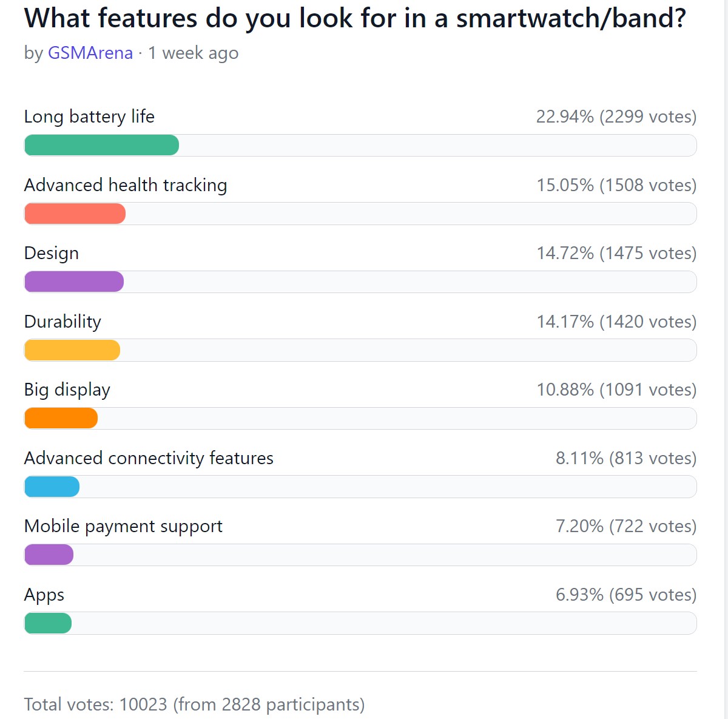Image resolution: width=728 pixels, height=719 pixels.
Task: Click the green Long battery life bar
Action: [101, 146]
